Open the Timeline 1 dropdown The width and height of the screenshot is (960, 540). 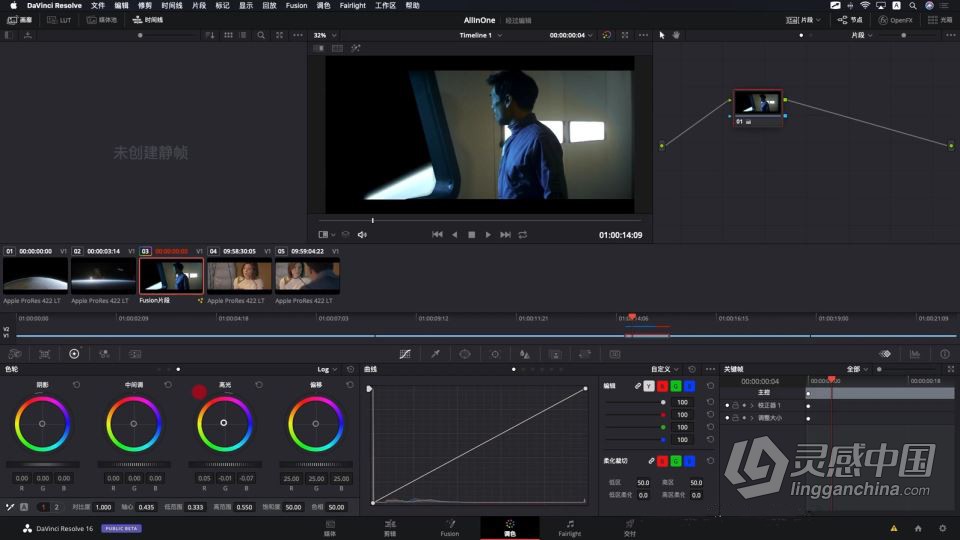pos(481,35)
